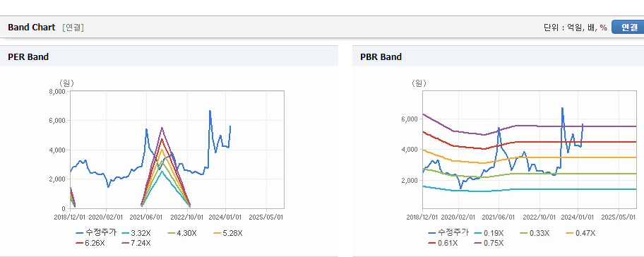Toggle the 0.33X legend series

[x=535, y=233]
